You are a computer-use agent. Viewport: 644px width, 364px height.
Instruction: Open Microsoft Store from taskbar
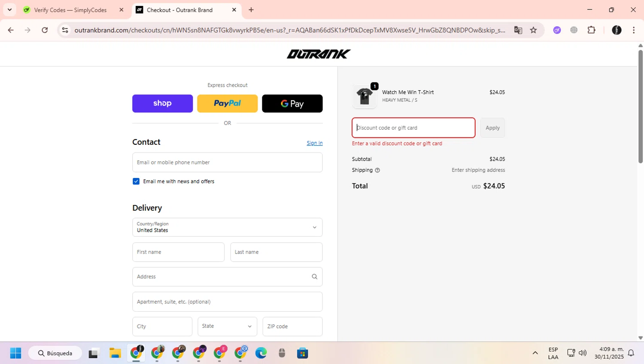click(303, 353)
